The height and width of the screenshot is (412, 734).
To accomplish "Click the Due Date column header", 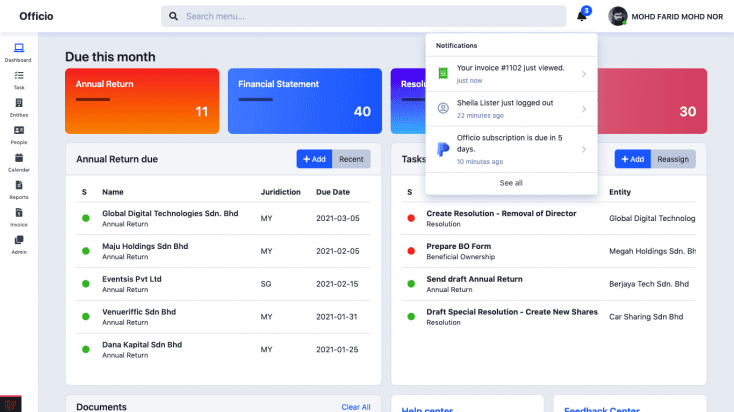I will [333, 192].
